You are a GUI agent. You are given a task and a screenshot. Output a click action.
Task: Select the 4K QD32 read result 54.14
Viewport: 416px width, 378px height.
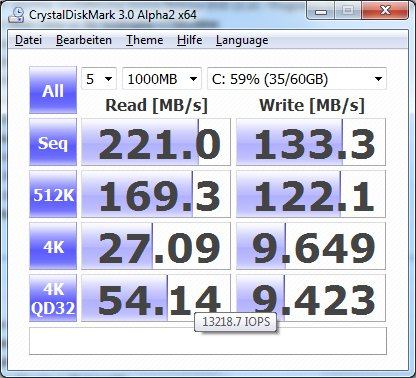tap(156, 298)
